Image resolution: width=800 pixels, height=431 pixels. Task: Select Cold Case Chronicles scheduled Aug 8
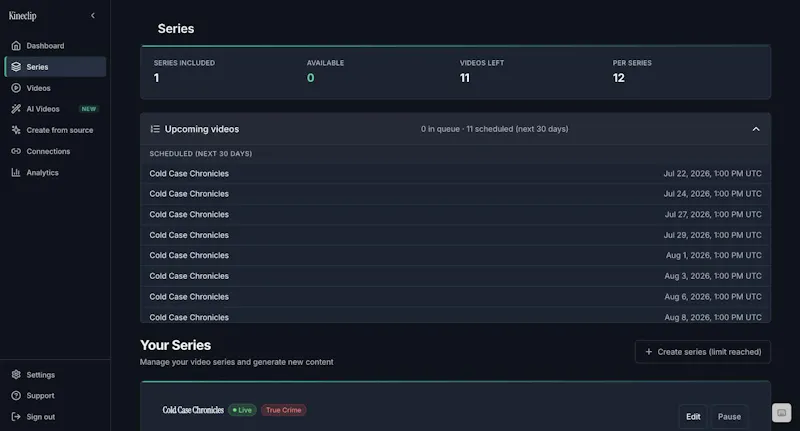[x=456, y=315]
